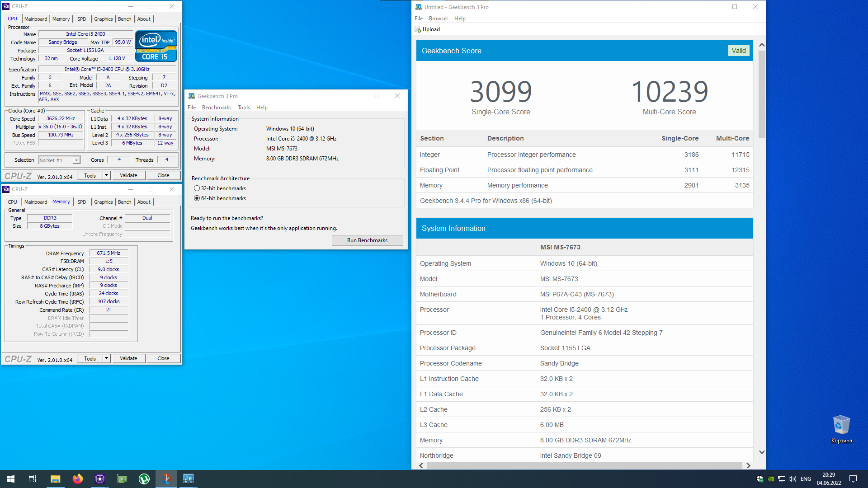This screenshot has height=488, width=868.
Task: Activate the highlighted red-blue taskbar app icon
Action: tap(166, 479)
